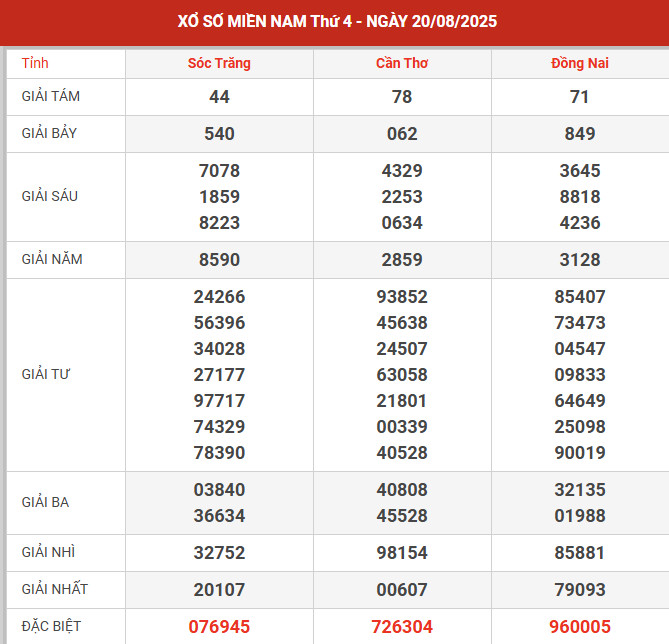Click the 'GIẢI NHÌ' row label

tap(48, 552)
